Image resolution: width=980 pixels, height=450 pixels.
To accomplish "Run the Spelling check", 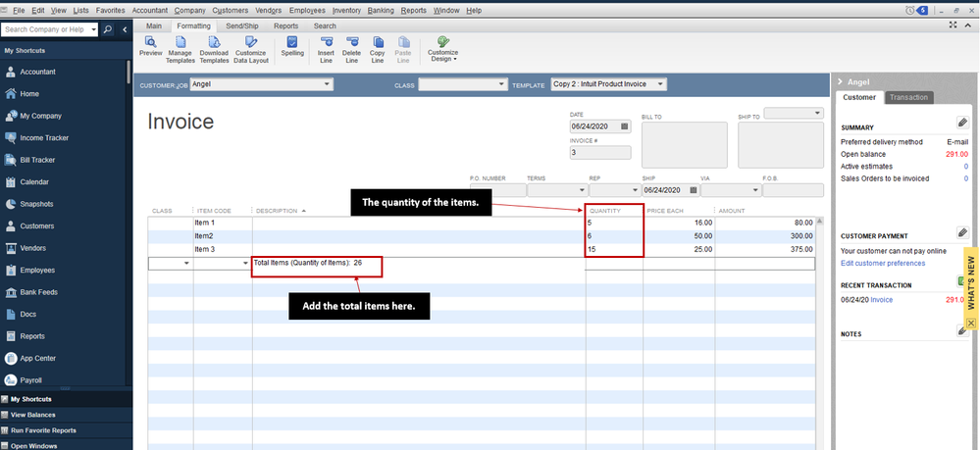I will point(292,47).
